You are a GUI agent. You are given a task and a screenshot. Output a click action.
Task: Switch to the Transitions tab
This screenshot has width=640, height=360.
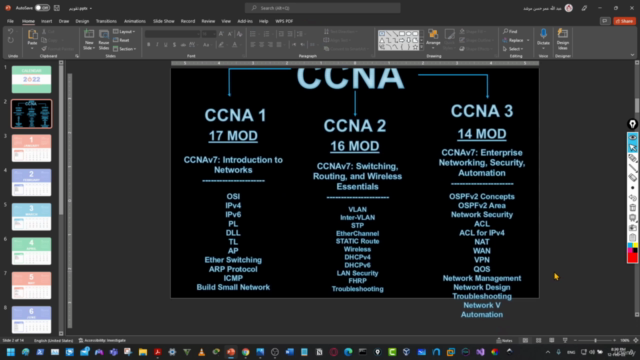(x=106, y=21)
